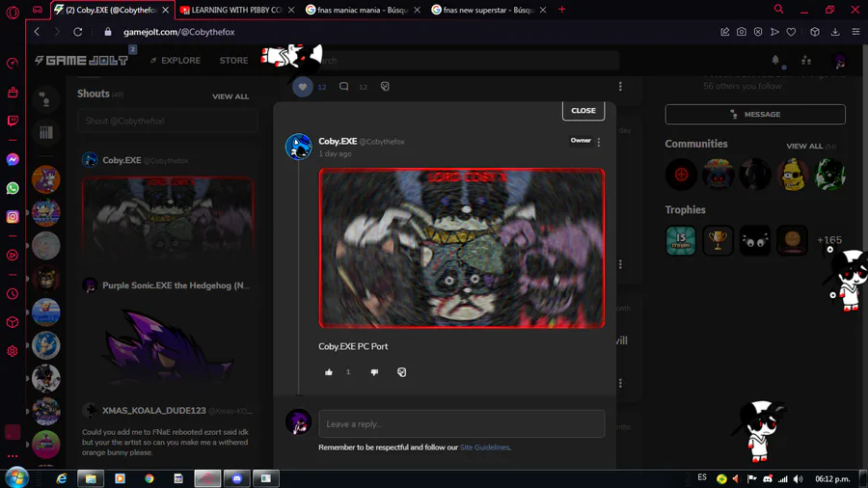Click sticker icon next to post comments
This screenshot has width=868, height=488.
(385, 86)
